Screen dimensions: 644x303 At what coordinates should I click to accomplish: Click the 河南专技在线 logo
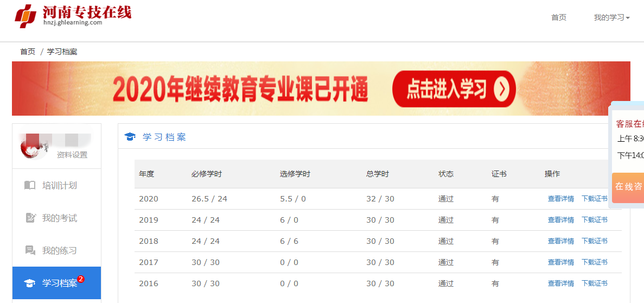click(x=73, y=16)
